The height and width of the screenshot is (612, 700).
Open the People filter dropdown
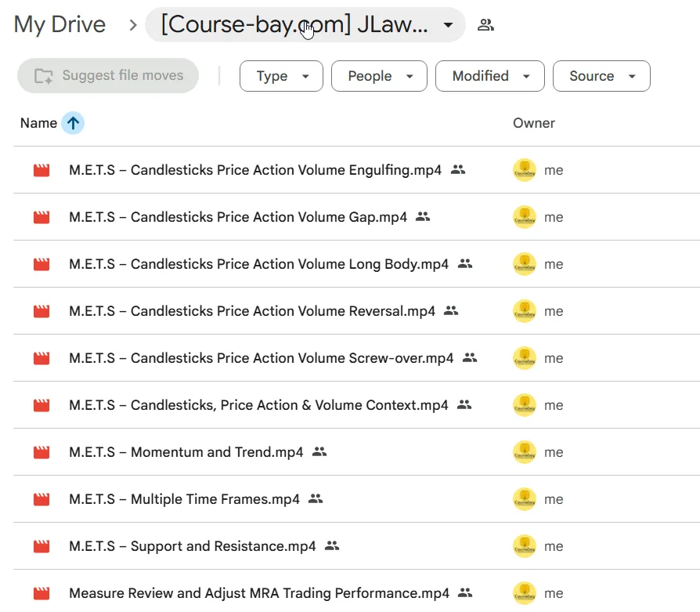379,76
